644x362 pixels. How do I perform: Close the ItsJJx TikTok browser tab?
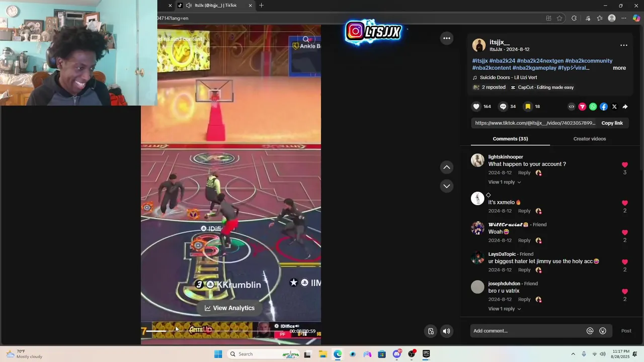(x=251, y=6)
